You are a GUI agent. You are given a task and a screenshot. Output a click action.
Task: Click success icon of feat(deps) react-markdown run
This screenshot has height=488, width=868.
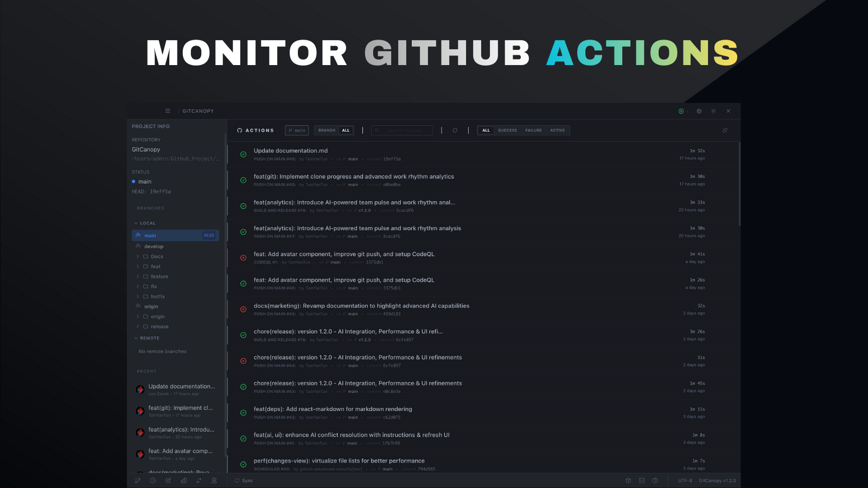point(243,413)
